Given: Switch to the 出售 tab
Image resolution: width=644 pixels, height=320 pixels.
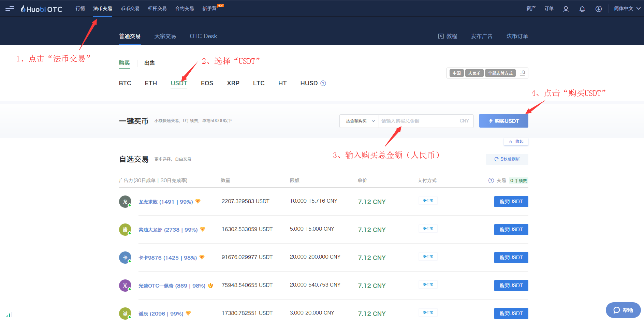Looking at the screenshot, I should (149, 63).
